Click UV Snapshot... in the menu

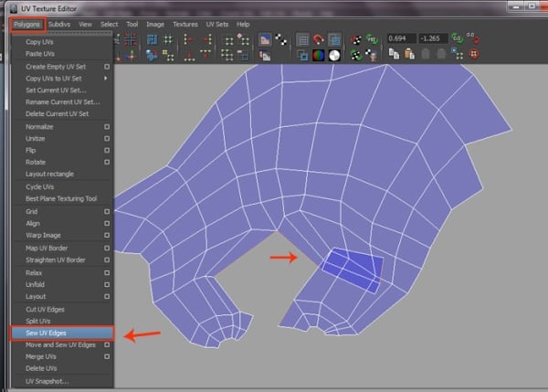(46, 380)
